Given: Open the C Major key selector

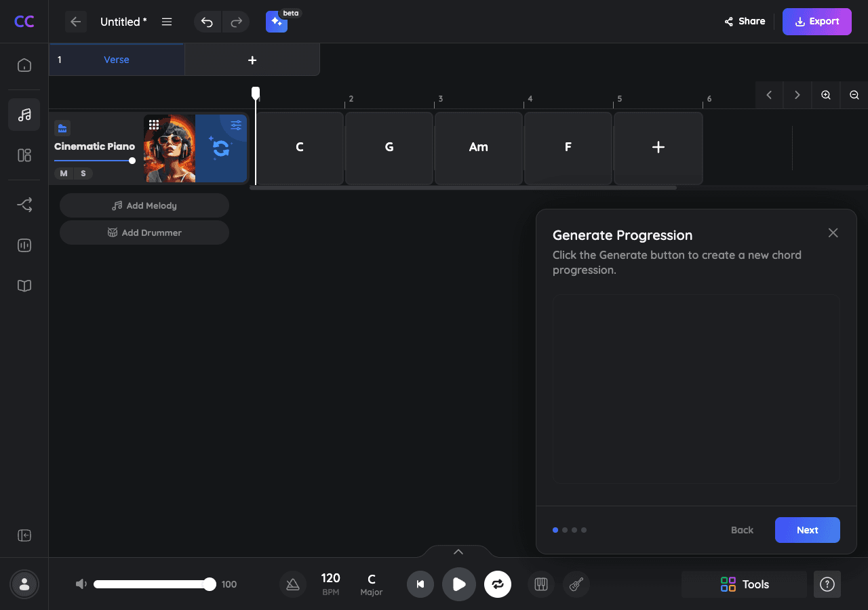Looking at the screenshot, I should coord(372,584).
